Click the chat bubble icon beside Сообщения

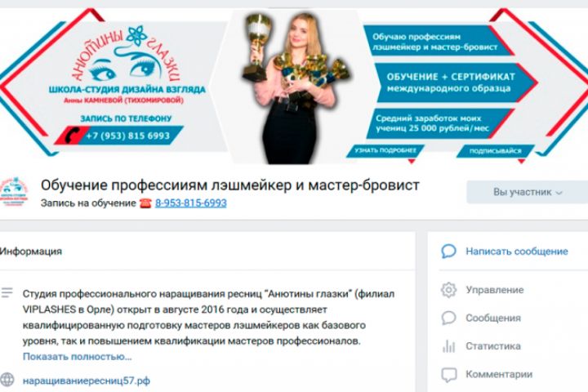pos(448,318)
